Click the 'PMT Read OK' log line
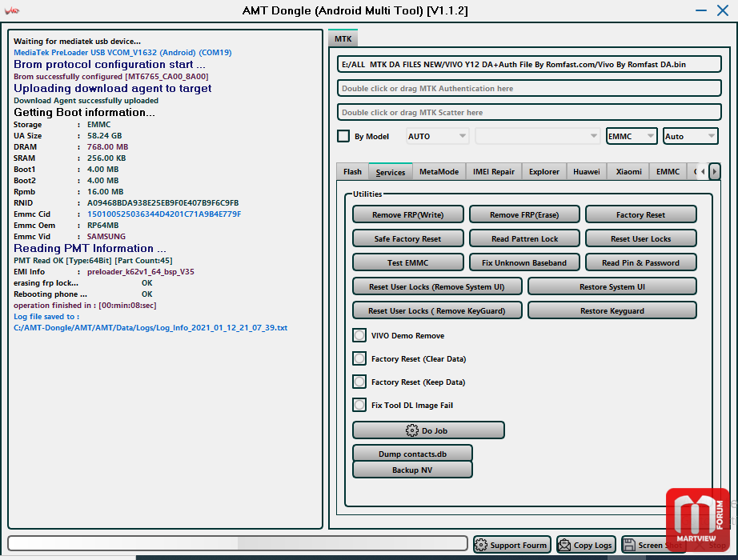738x560 pixels. coord(93,260)
